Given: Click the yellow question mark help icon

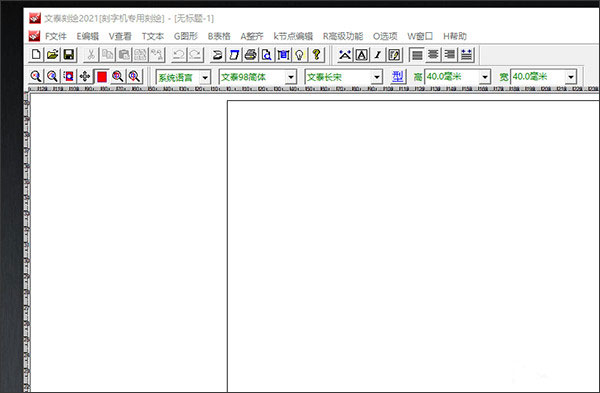Looking at the screenshot, I should click(x=316, y=55).
